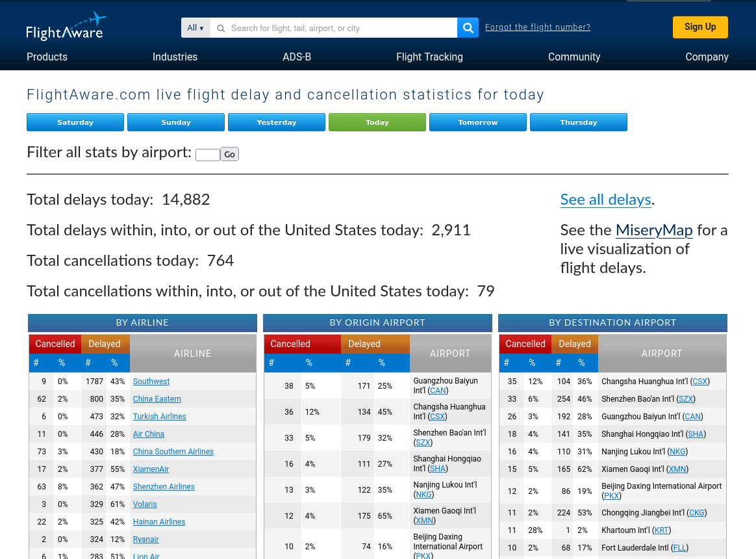Click the Go filter button
Screen dimensions: 756x559
(x=229, y=155)
